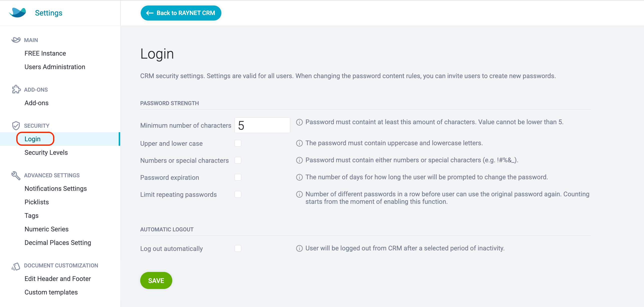Click the Back to RAYNET CRM button
Image resolution: width=644 pixels, height=307 pixels.
(x=181, y=13)
